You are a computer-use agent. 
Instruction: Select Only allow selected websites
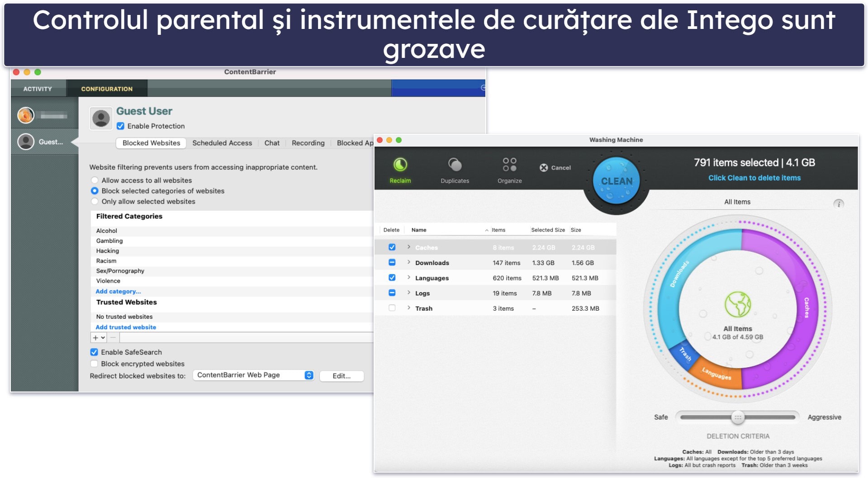[x=95, y=201]
